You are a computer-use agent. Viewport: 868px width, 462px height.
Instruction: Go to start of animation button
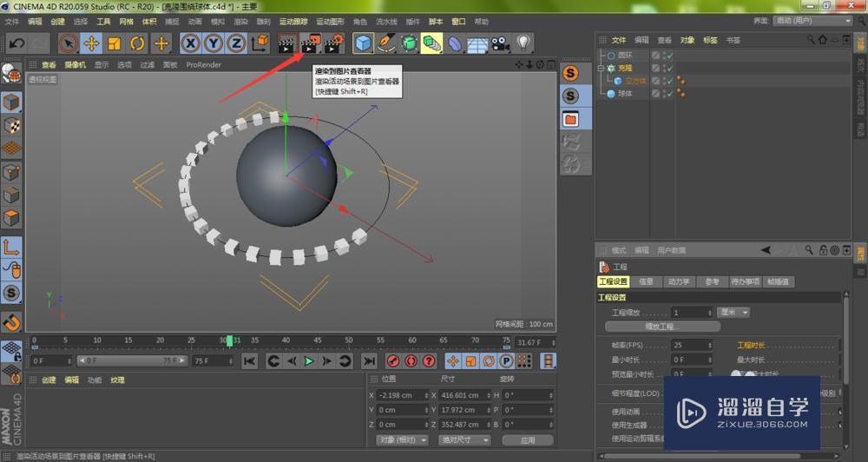(x=250, y=361)
